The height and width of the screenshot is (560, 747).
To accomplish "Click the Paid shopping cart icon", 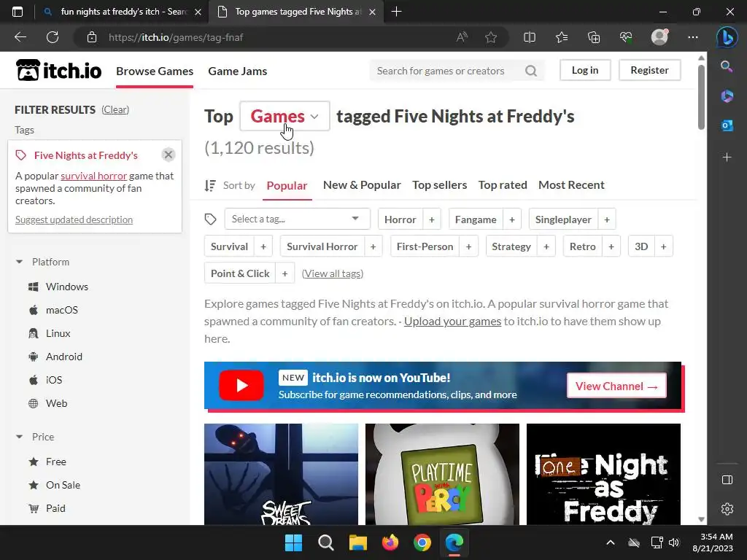I will (x=34, y=508).
